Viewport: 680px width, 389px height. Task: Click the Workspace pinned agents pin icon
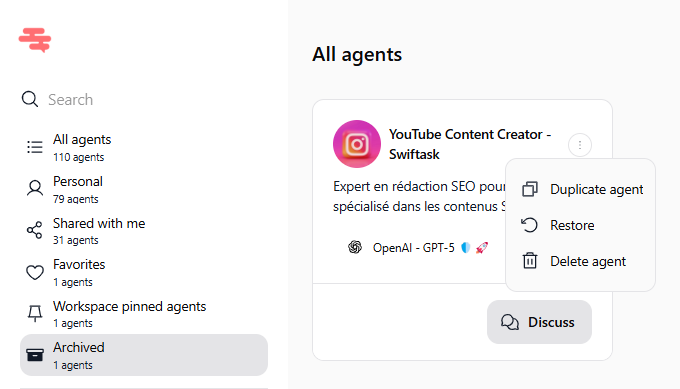point(35,313)
